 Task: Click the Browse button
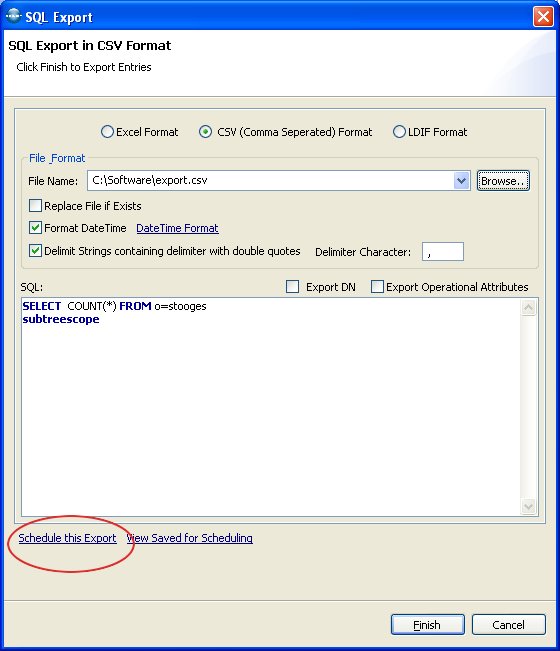coord(503,181)
